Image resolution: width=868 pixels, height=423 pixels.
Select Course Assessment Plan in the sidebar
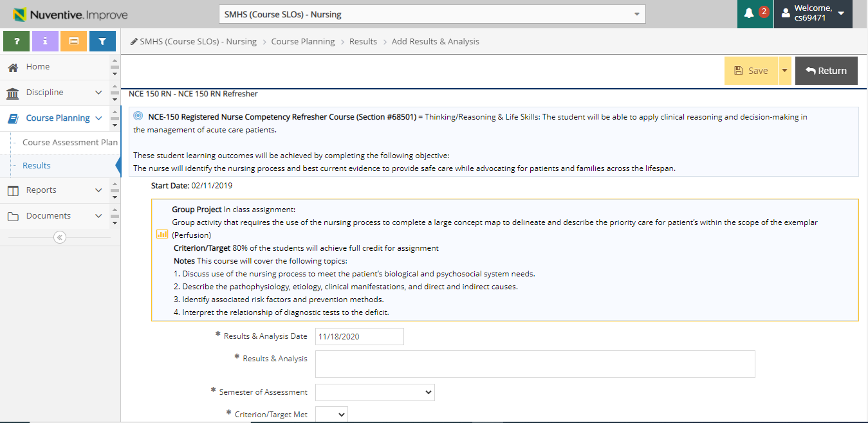pos(69,143)
